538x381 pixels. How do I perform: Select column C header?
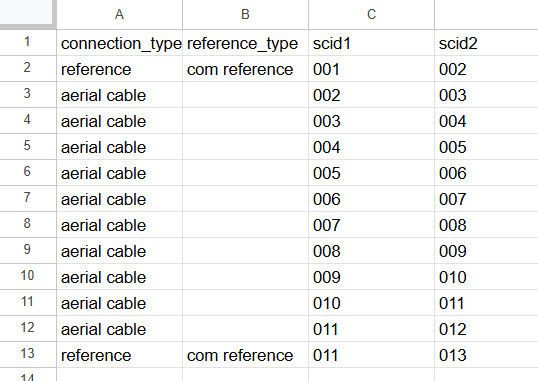point(371,14)
